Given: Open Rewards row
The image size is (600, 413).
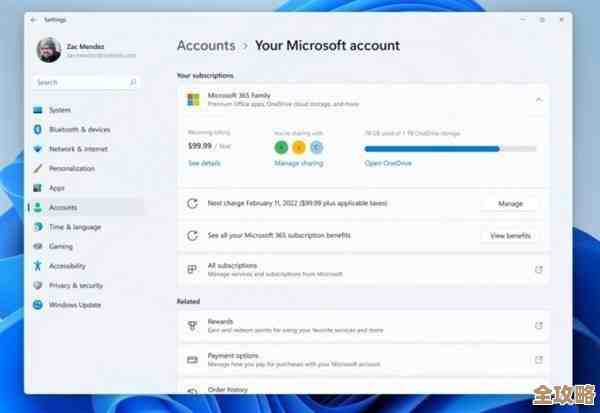Looking at the screenshot, I should [x=363, y=326].
